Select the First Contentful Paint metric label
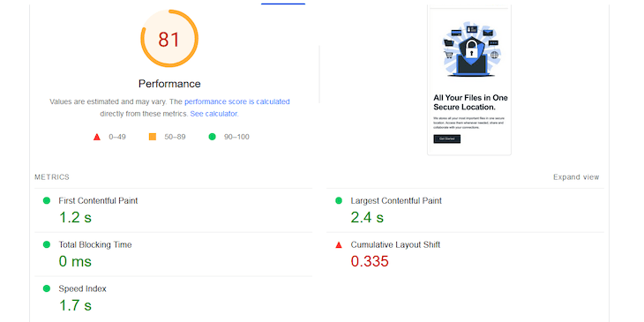Image resolution: width=644 pixels, height=322 pixels. 98,201
